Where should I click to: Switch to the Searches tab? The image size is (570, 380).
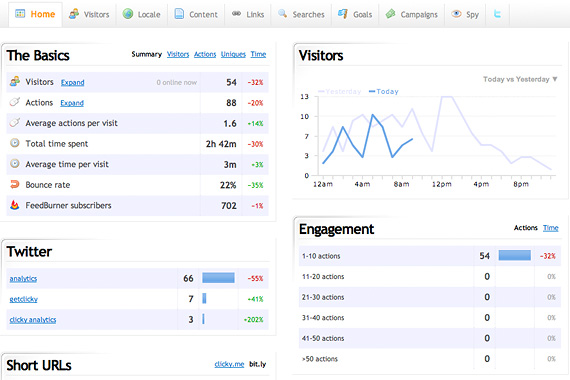[301, 14]
